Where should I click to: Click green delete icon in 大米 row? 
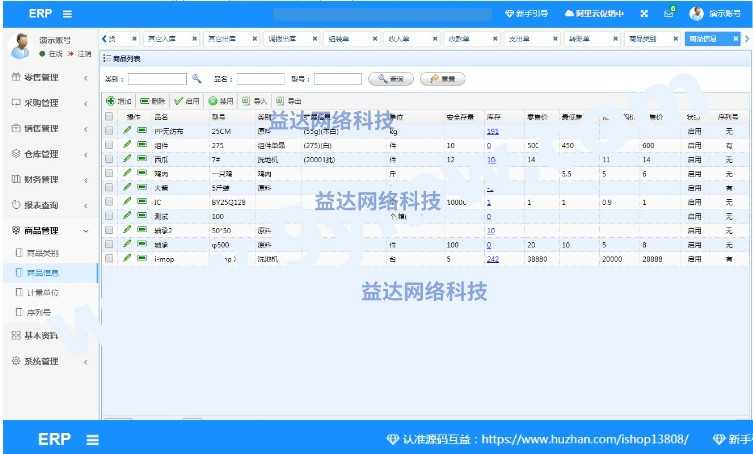click(142, 187)
